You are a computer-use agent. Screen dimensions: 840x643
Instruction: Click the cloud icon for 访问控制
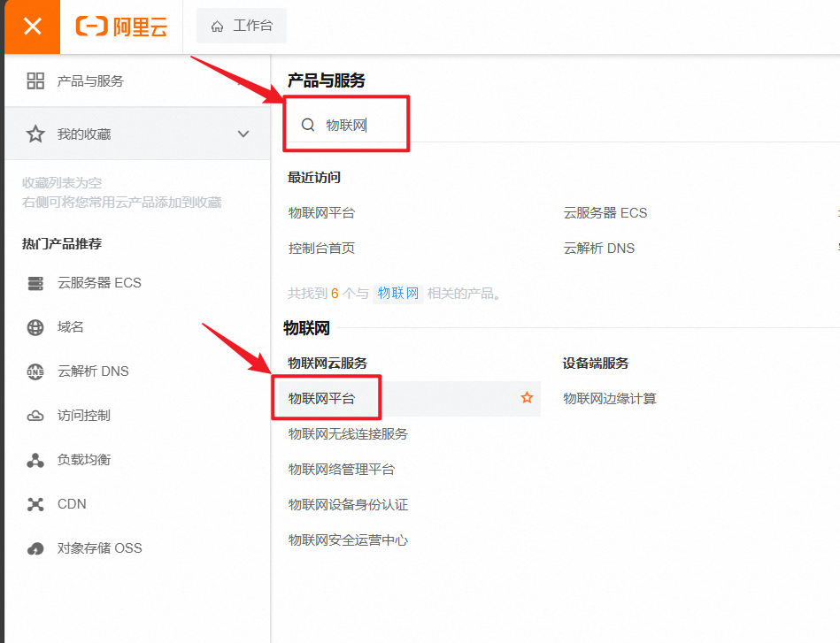(x=35, y=416)
